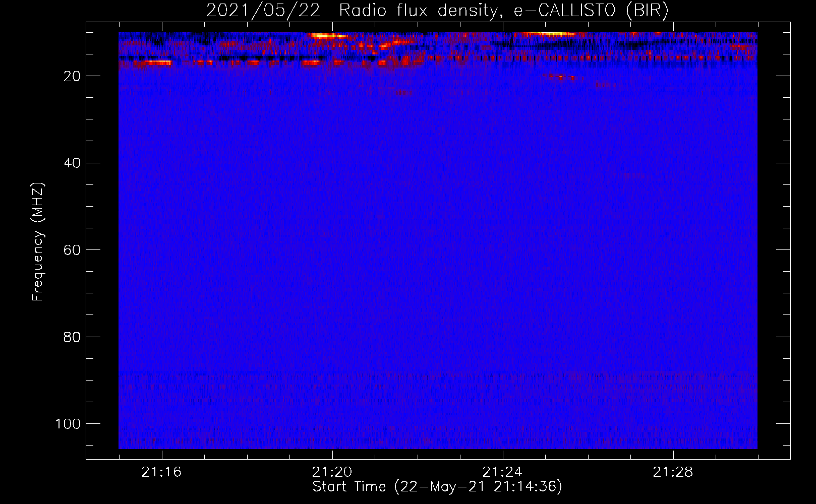The image size is (816, 504).
Task: Click the "Start Time (22-May-21 21:14:36)" label
Action: point(437,487)
